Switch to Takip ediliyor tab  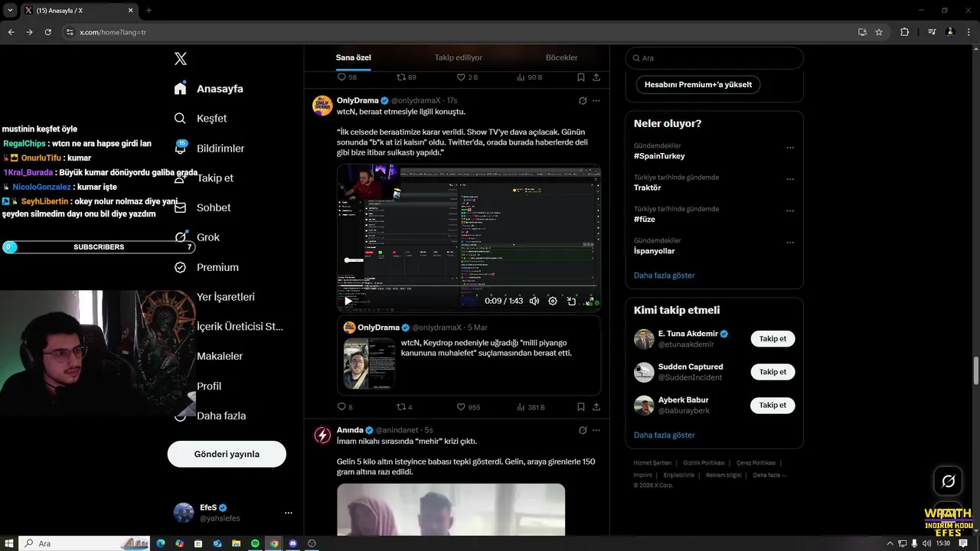coord(459,57)
